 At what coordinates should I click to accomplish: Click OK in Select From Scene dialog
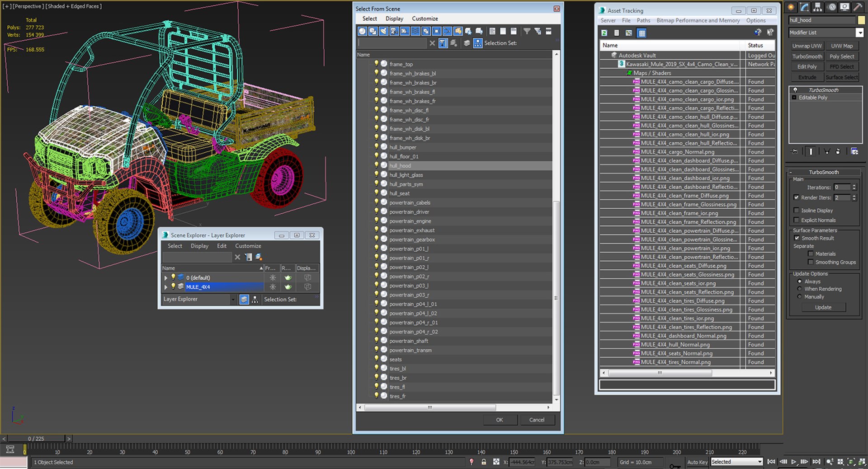click(x=500, y=420)
